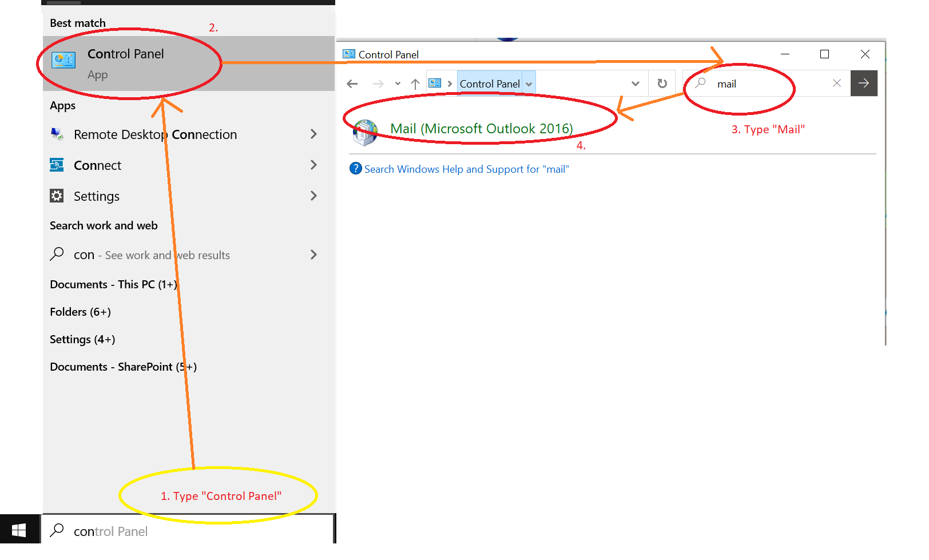Show Folders (6+) results
This screenshot has height=560, width=929.
80,312
